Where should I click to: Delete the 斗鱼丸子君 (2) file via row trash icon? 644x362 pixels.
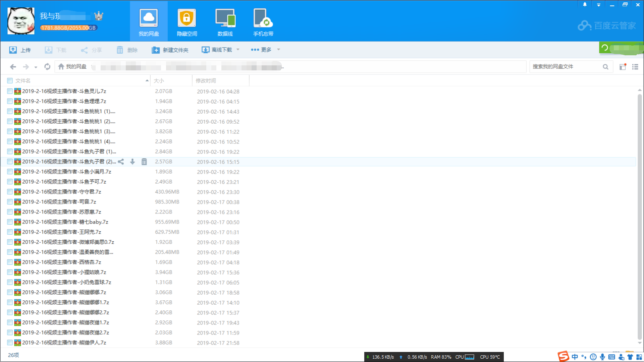[x=144, y=162]
